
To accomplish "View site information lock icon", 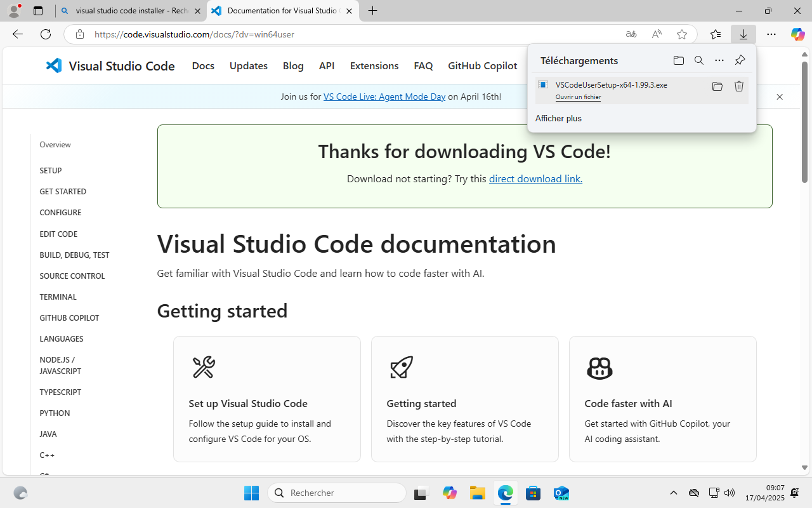I will 79,34.
